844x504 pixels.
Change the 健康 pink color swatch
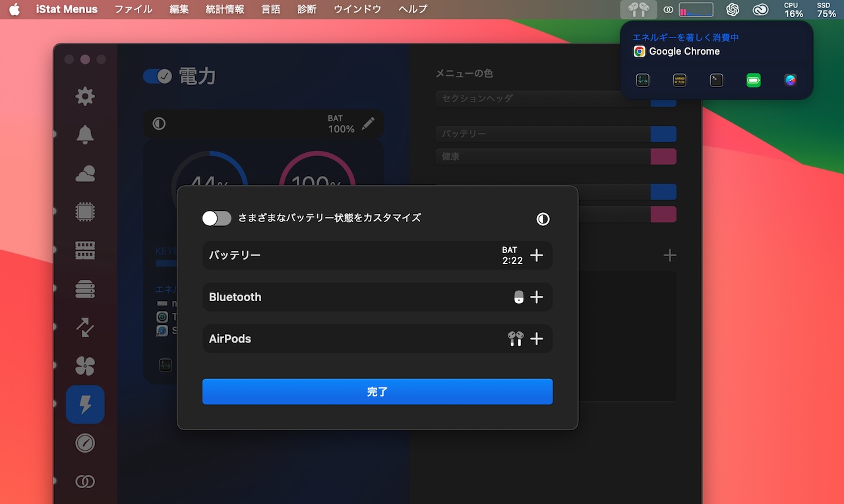(663, 157)
